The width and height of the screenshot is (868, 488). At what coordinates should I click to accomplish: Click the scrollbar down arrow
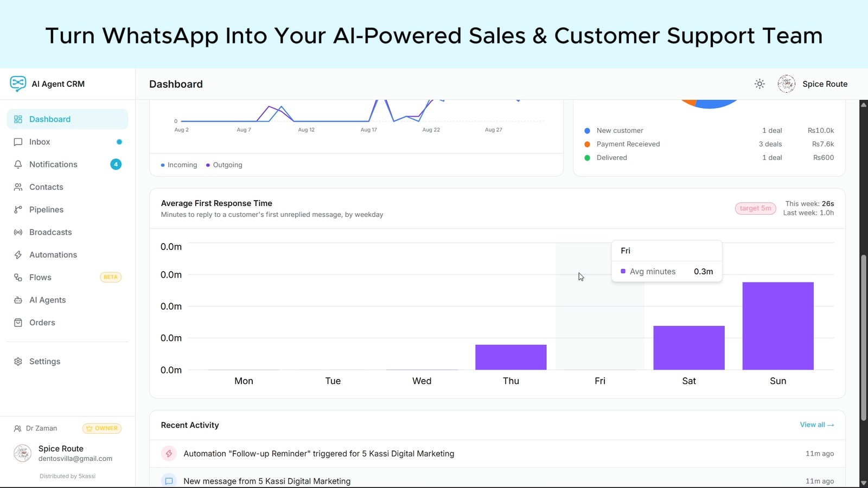[x=863, y=483]
